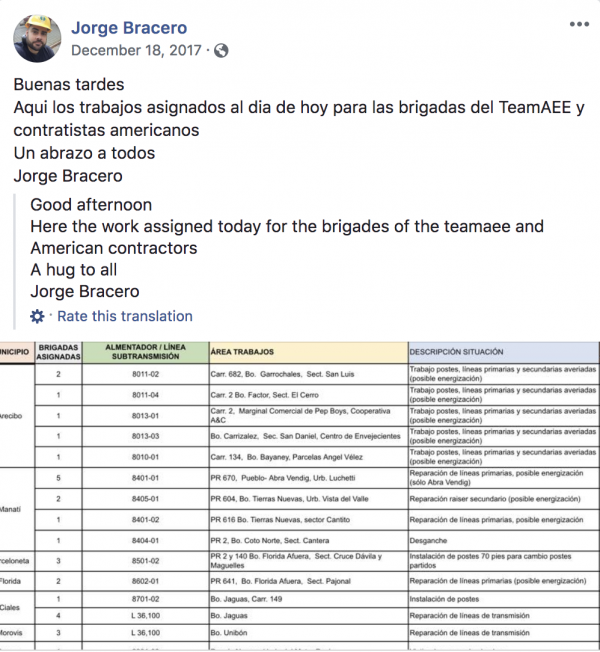Open Jorge Bracero's profile name link
The height and width of the screenshot is (652, 600).
click(x=129, y=27)
